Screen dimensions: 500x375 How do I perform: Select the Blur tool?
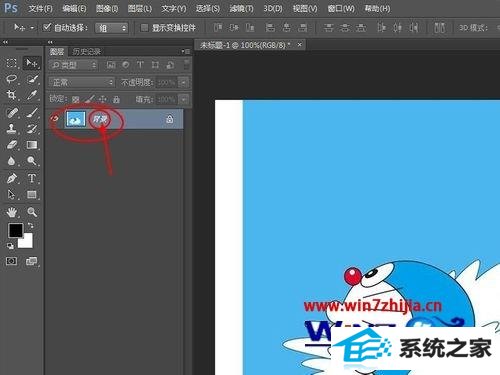(12, 161)
